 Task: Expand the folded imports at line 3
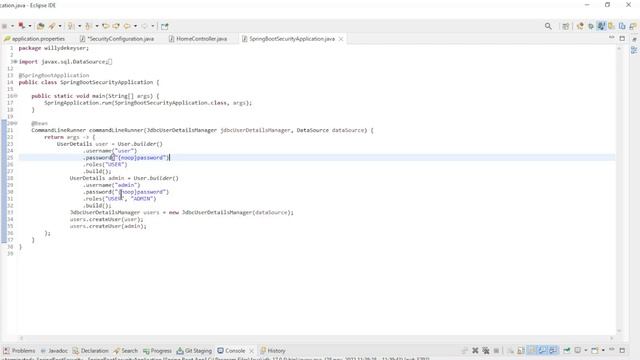15,62
